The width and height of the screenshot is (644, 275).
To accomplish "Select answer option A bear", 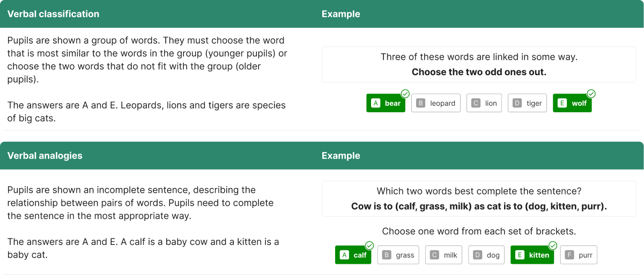I will 386,103.
